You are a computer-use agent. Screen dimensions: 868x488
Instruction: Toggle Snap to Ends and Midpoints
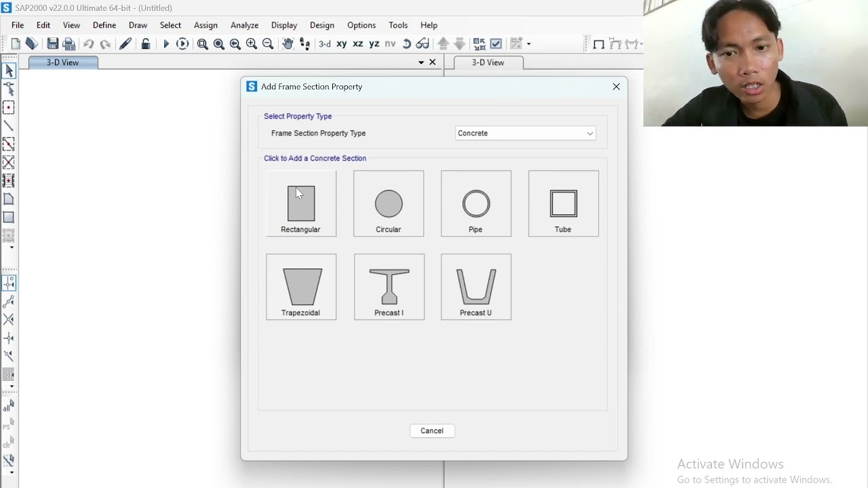[x=9, y=301]
